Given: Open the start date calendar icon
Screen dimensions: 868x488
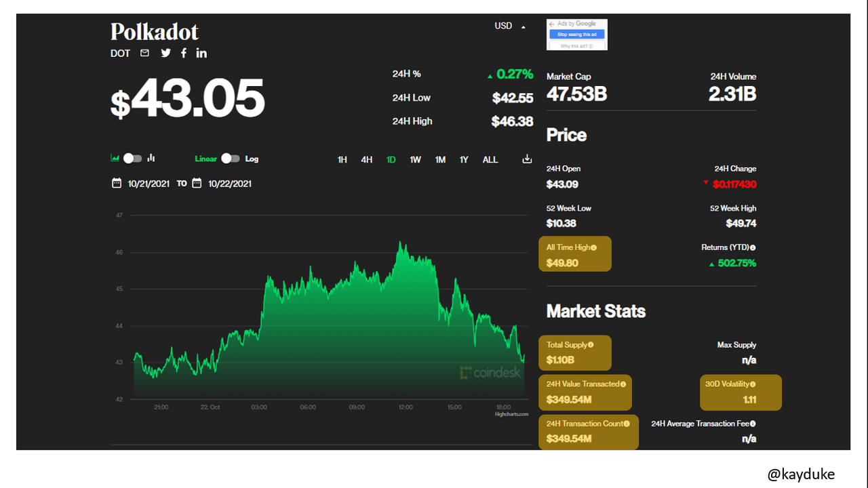Looking at the screenshot, I should coord(117,183).
